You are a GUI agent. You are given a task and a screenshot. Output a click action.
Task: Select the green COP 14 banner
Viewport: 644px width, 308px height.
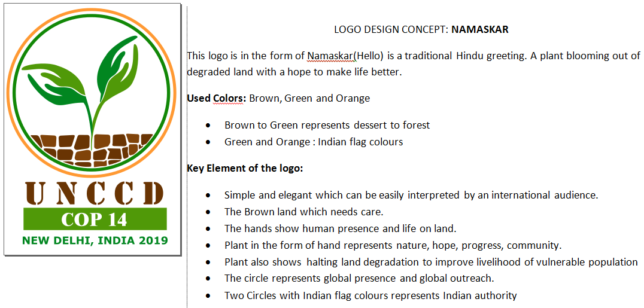click(95, 219)
